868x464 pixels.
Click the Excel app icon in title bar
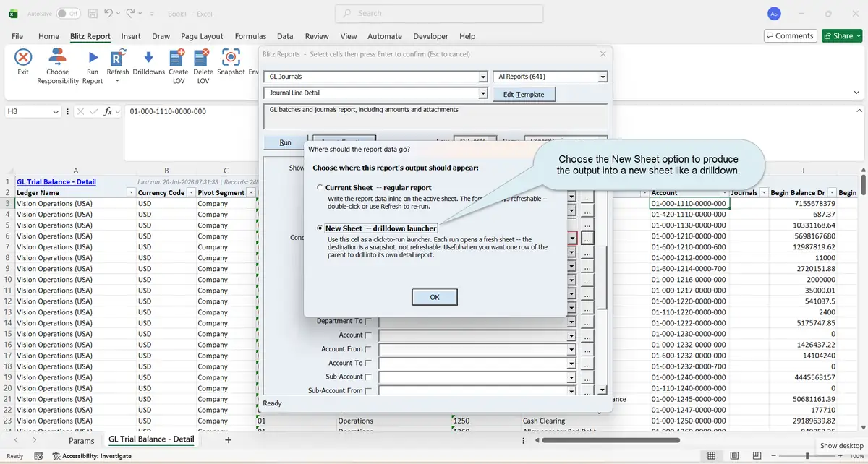pyautogui.click(x=14, y=13)
